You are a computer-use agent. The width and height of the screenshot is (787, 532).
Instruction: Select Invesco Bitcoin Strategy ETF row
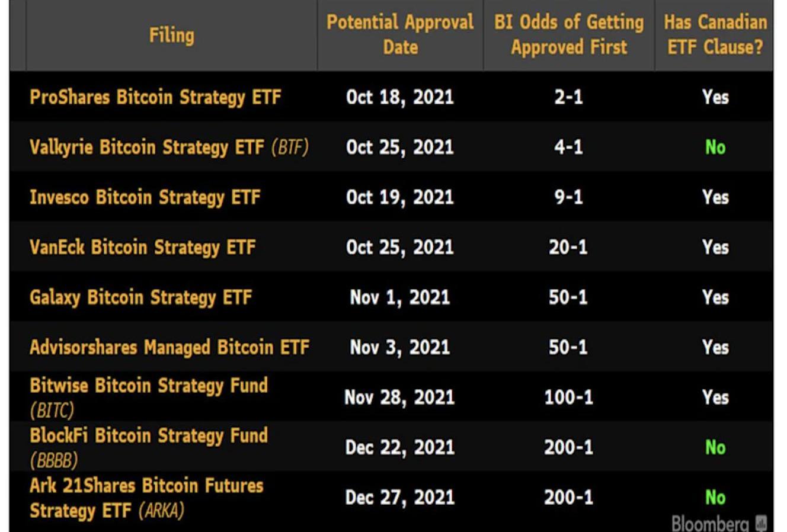[145, 197]
